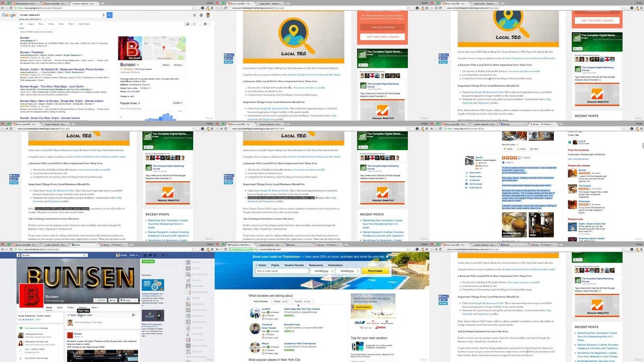The image size is (644, 362).
Task: Expand arrow after facebook.com Burger Restaurant breadcrumb
Action: point(82,55)
